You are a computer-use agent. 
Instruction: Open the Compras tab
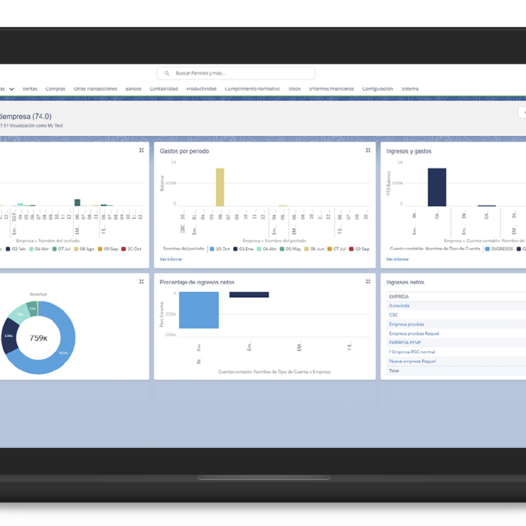tap(55, 89)
